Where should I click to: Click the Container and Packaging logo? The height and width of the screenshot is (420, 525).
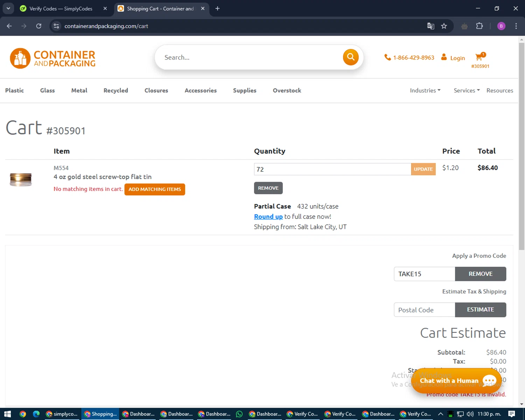[x=52, y=58]
